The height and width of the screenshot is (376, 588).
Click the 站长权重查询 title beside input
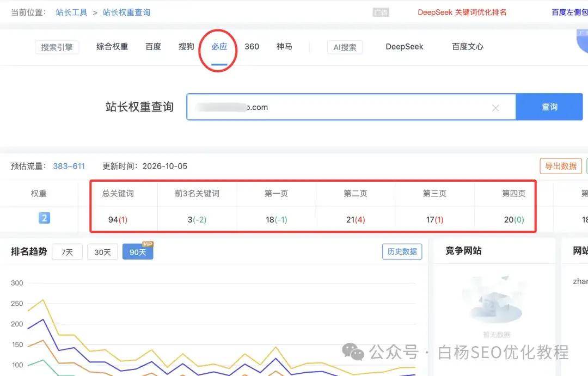(x=139, y=107)
